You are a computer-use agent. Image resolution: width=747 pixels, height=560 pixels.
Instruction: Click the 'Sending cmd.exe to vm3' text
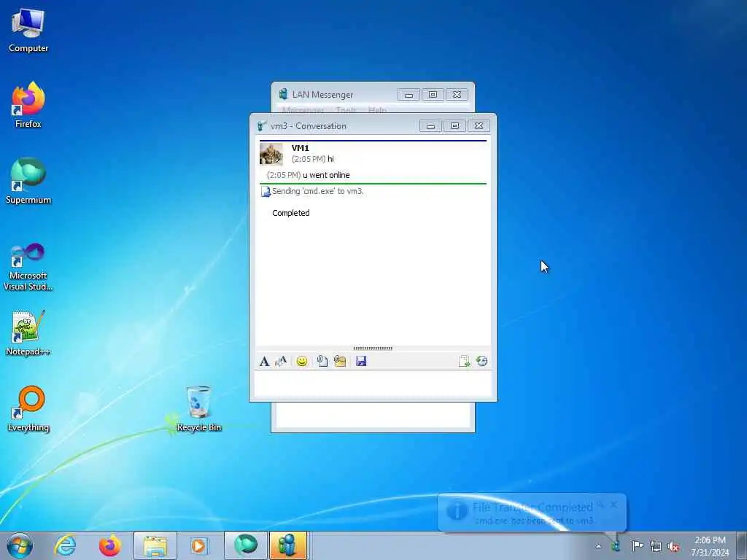pos(318,191)
